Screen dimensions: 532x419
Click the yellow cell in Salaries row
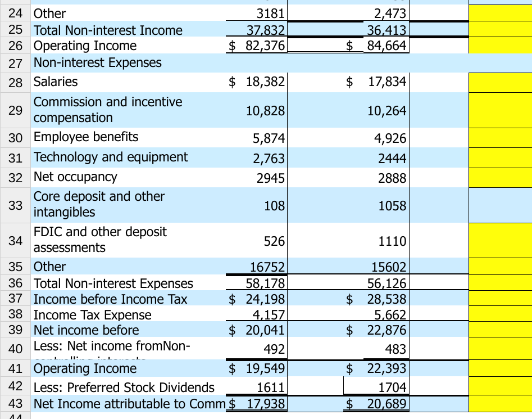[501, 82]
